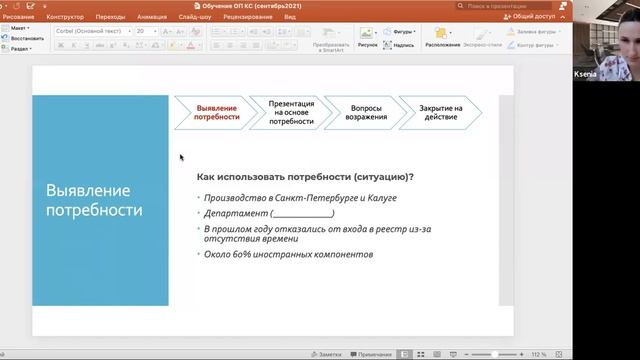640x360 pixels.
Task: Apply red font color
Action: point(191,45)
